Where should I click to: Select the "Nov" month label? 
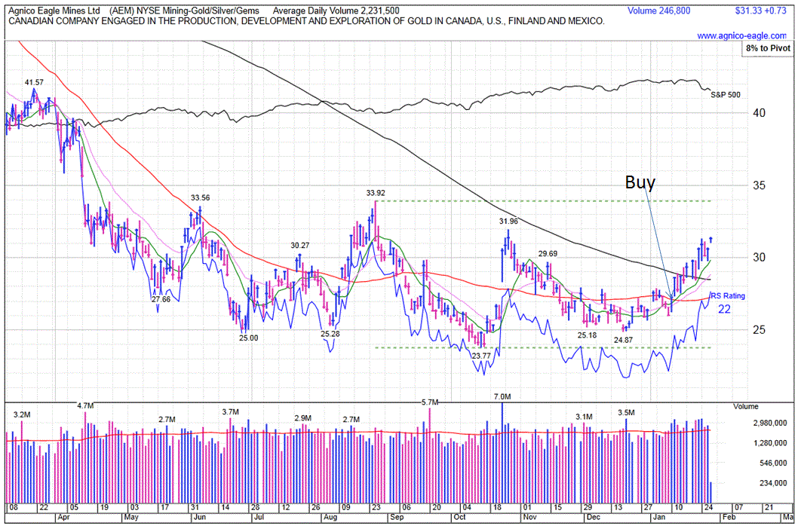[x=529, y=517]
